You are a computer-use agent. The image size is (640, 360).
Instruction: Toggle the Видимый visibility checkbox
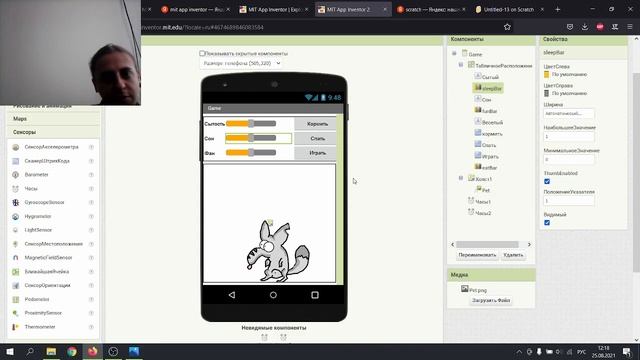click(x=547, y=222)
